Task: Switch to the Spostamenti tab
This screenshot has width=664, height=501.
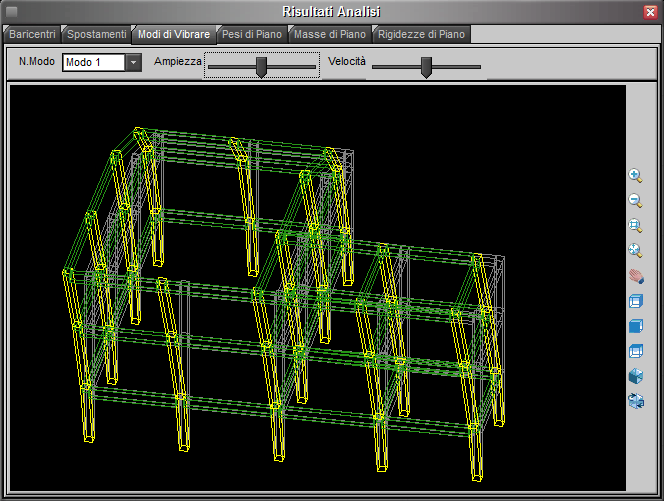Action: 96,34
